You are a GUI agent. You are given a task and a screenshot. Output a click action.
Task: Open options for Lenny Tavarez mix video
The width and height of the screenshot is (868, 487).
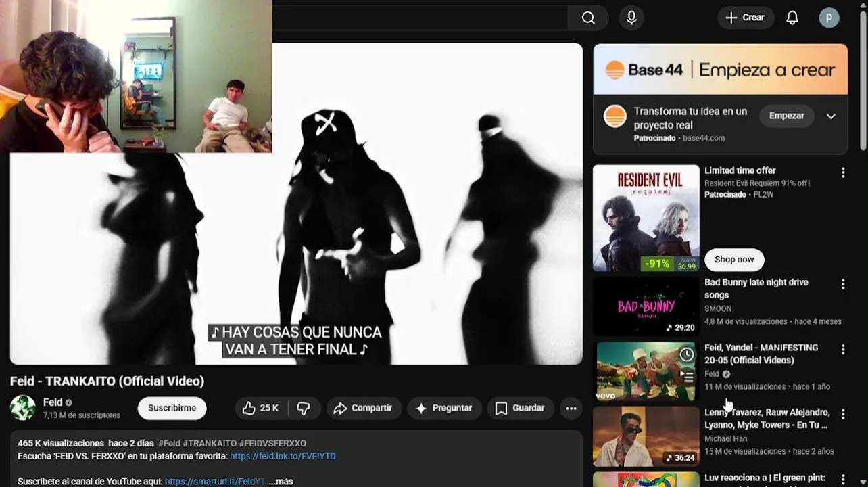tap(842, 414)
